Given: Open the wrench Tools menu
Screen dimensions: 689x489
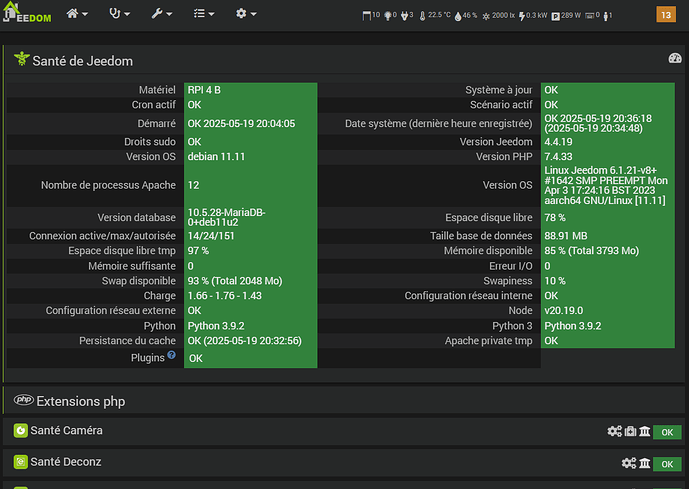Looking at the screenshot, I should coord(161,14).
